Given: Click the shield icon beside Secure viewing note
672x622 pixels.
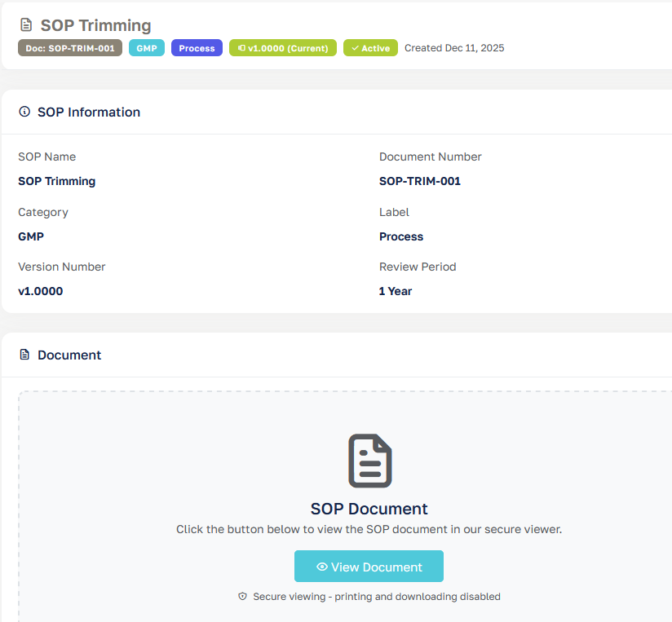Looking at the screenshot, I should pyautogui.click(x=242, y=596).
